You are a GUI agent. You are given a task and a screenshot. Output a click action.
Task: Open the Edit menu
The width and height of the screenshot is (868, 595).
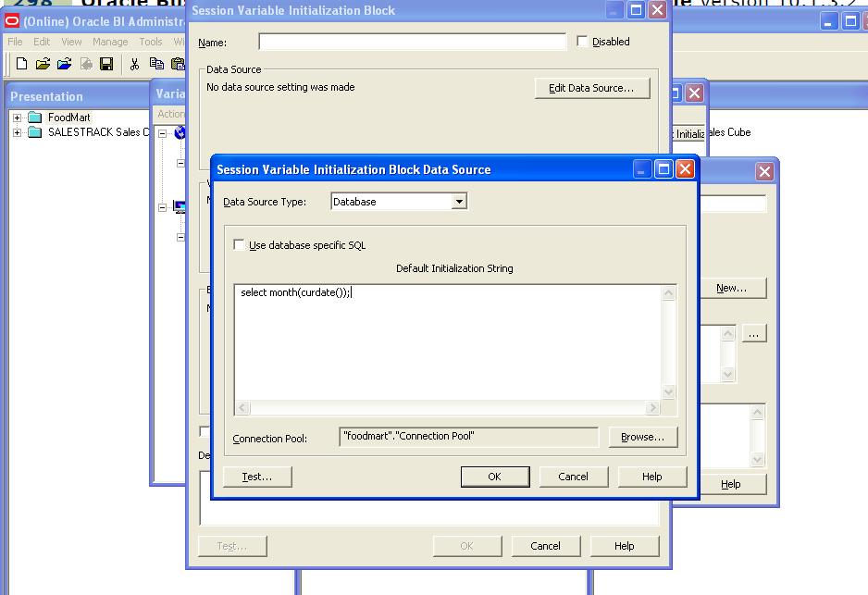point(42,42)
